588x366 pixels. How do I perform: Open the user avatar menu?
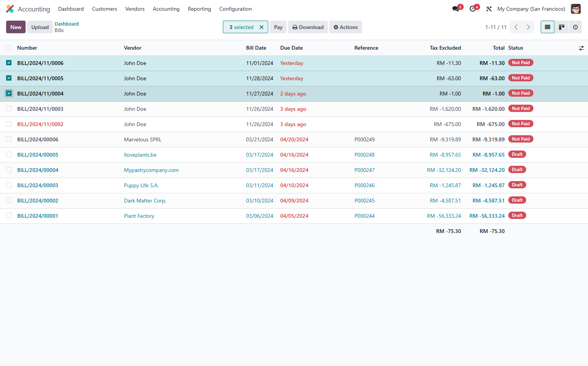[575, 9]
